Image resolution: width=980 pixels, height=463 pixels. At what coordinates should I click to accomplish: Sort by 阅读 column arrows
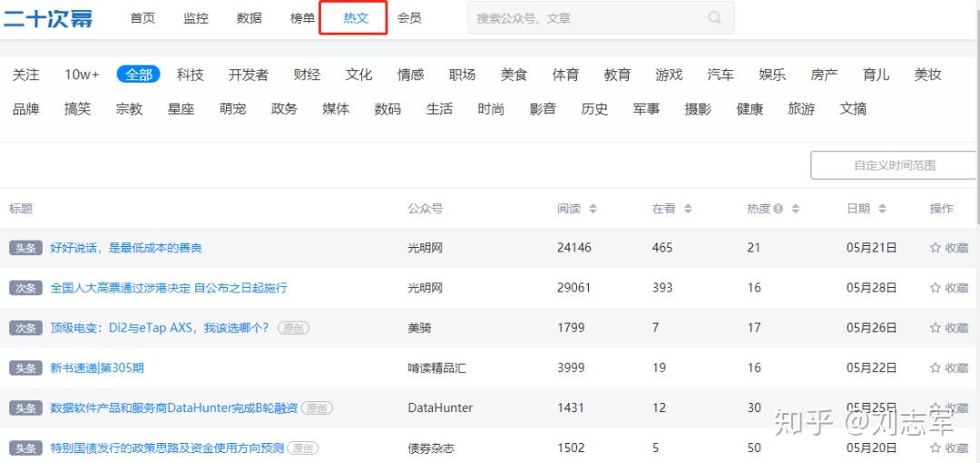[593, 209]
